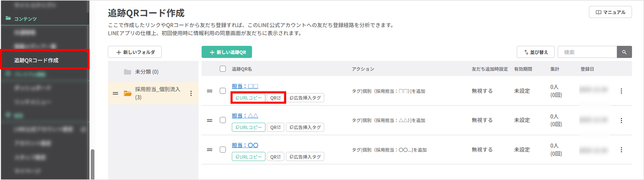Open options menu for 採用担当_個別流入 folder

191,93
